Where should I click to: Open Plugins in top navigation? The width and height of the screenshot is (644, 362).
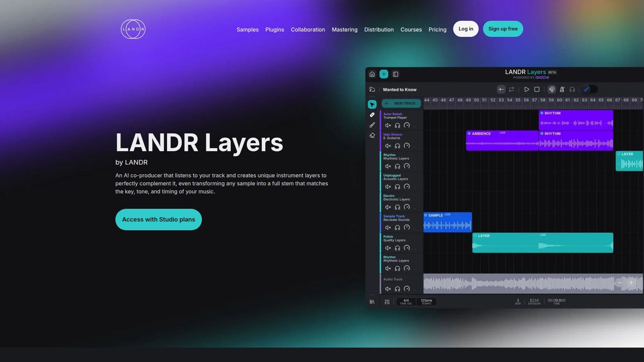275,29
